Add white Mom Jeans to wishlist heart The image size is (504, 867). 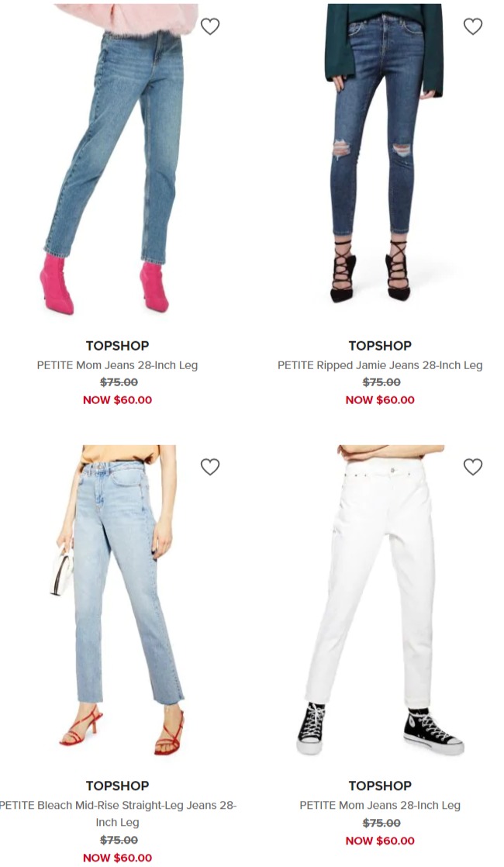tap(472, 467)
